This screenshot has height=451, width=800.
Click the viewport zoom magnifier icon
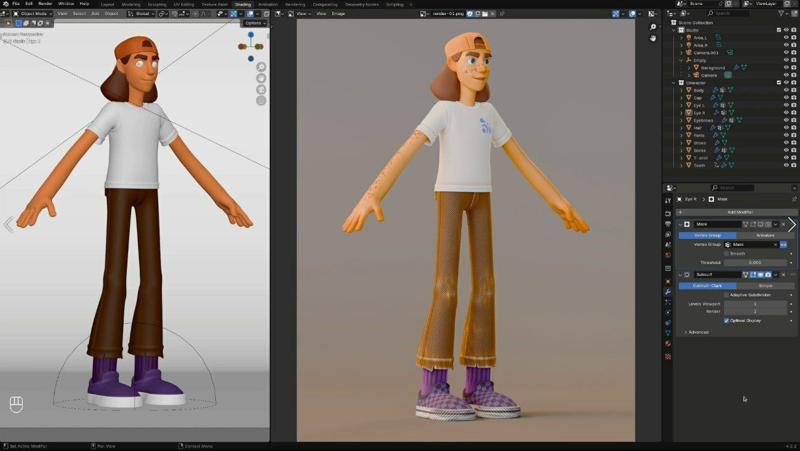tap(261, 67)
